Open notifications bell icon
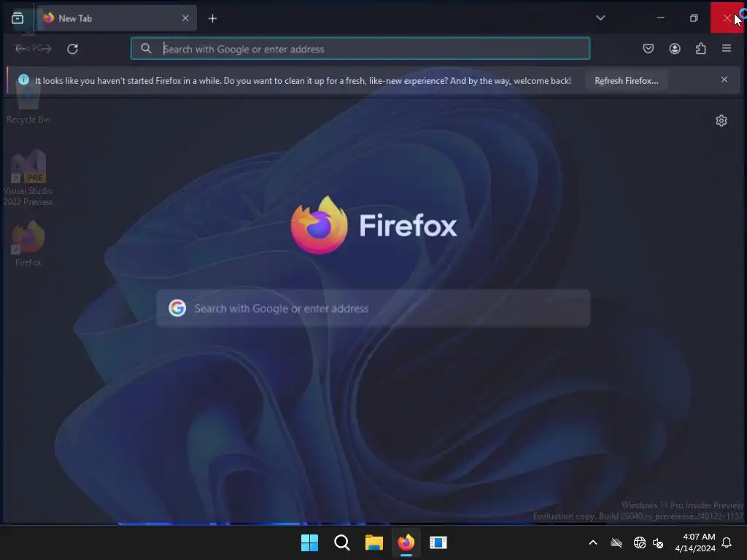Image resolution: width=747 pixels, height=560 pixels. coord(727,542)
